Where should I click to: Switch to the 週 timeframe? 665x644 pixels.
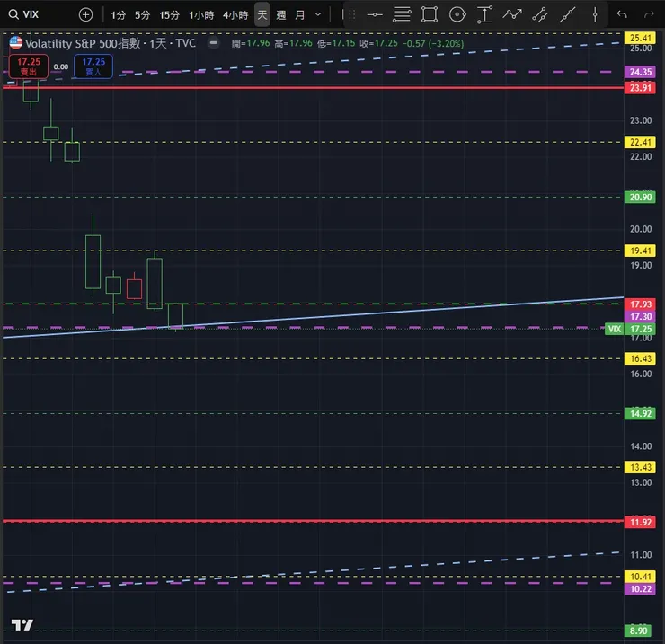coord(280,15)
